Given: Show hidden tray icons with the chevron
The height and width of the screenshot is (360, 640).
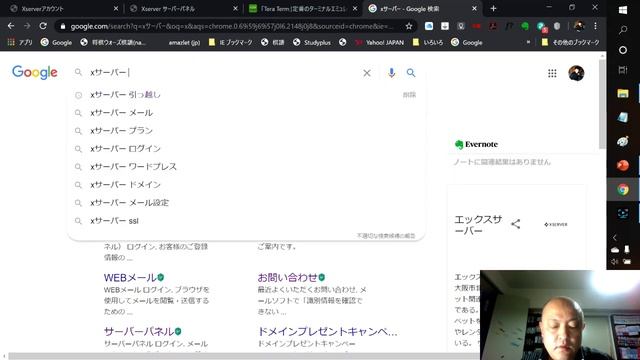Looking at the screenshot, I should (615, 238).
